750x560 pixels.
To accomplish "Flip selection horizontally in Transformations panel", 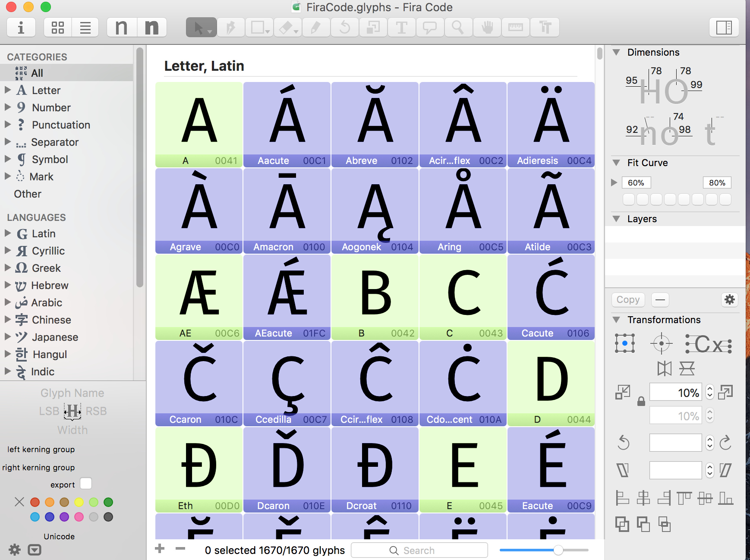I will point(664,368).
